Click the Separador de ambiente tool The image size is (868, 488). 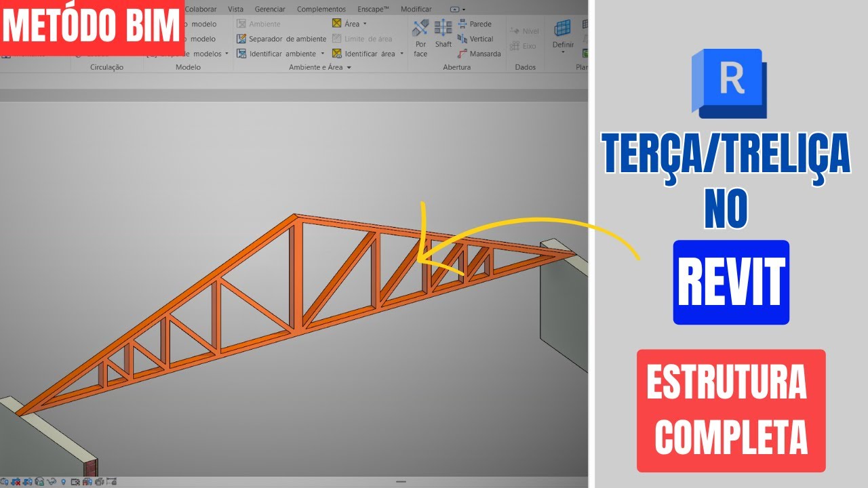click(281, 39)
